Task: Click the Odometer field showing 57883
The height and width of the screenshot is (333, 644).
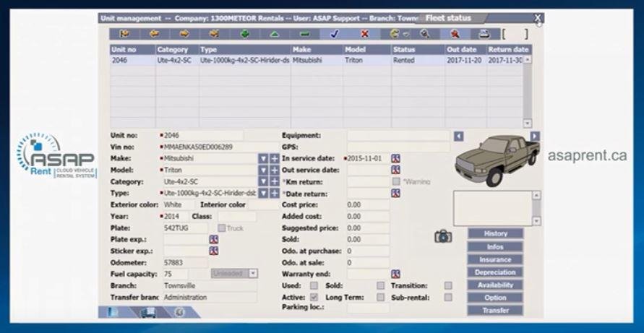Action: pyautogui.click(x=186, y=262)
